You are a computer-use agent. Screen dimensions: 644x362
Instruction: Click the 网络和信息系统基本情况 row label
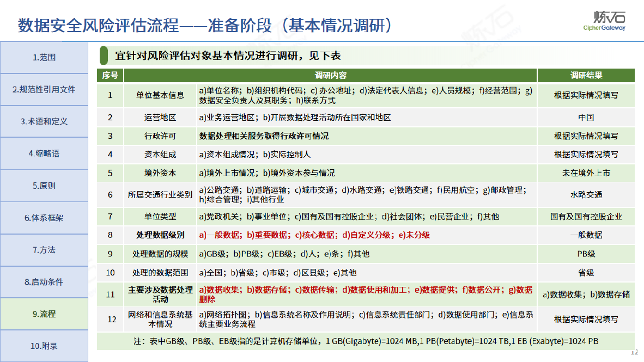pos(160,320)
